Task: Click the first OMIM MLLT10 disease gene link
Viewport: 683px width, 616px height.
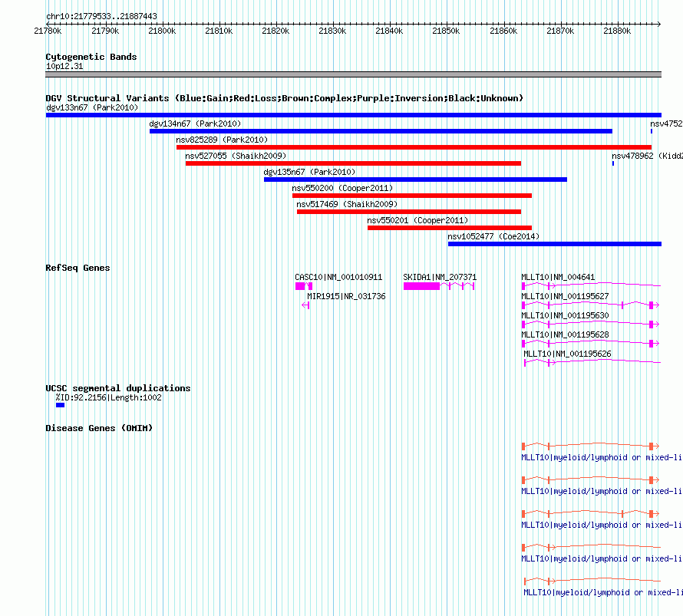Action: [602, 457]
